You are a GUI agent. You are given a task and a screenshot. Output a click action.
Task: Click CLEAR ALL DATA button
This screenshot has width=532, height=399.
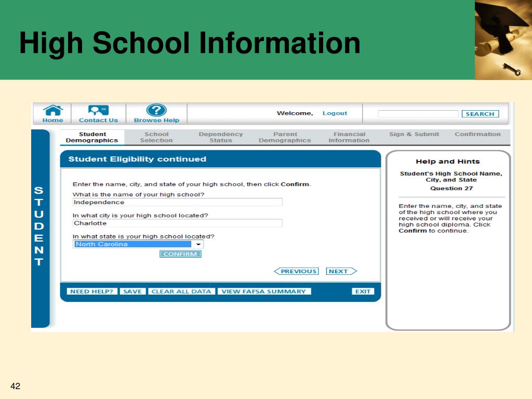[181, 291]
